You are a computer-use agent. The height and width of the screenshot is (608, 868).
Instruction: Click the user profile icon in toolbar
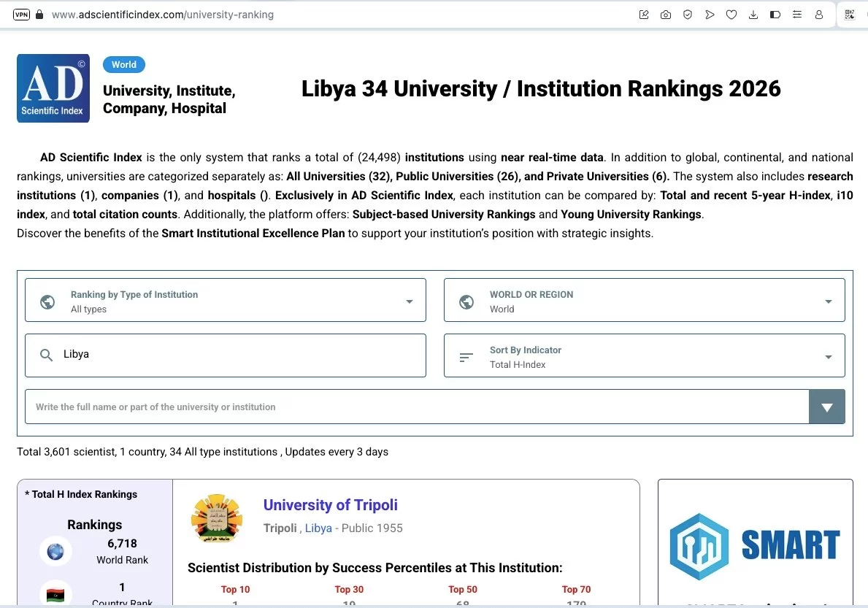pyautogui.click(x=818, y=15)
